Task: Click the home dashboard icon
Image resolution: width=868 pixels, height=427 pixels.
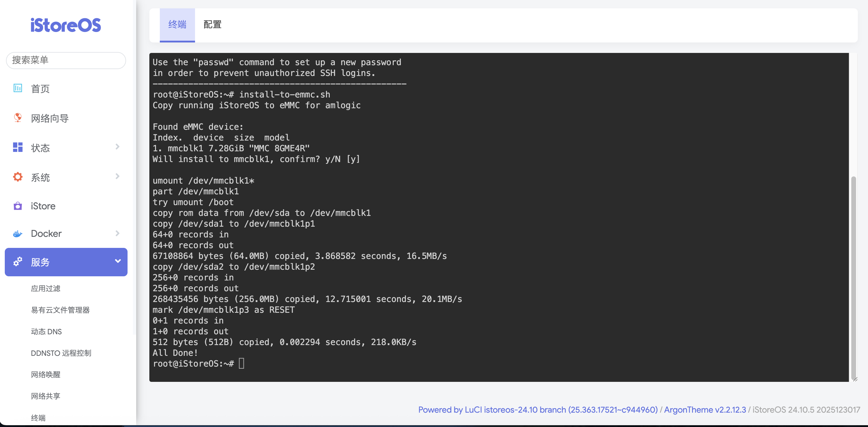Action: (x=18, y=89)
